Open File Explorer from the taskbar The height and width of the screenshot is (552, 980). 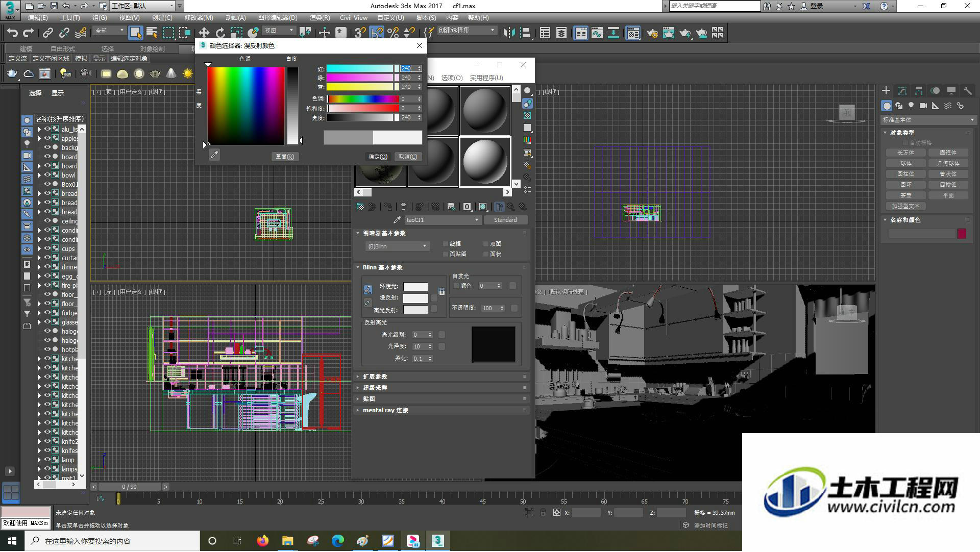pyautogui.click(x=287, y=541)
